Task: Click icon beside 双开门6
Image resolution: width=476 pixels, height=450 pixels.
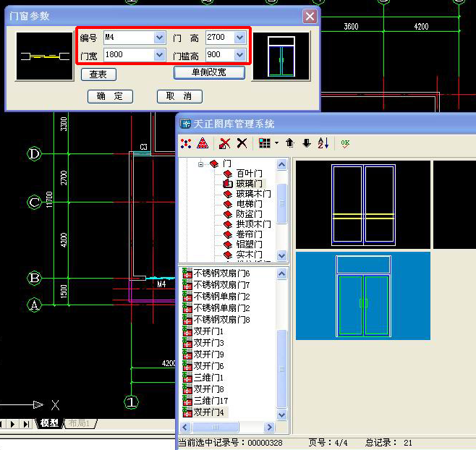Action: [x=187, y=365]
